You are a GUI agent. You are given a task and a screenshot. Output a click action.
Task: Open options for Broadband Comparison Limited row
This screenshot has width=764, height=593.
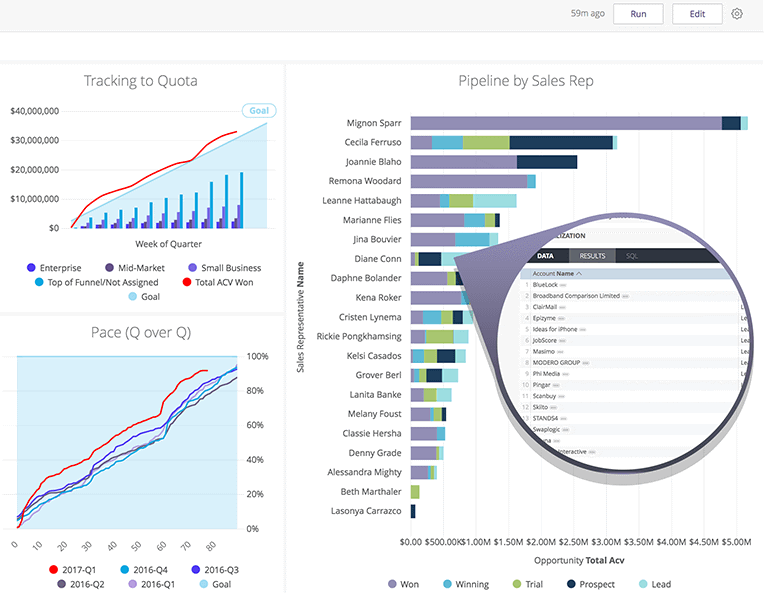pos(625,296)
